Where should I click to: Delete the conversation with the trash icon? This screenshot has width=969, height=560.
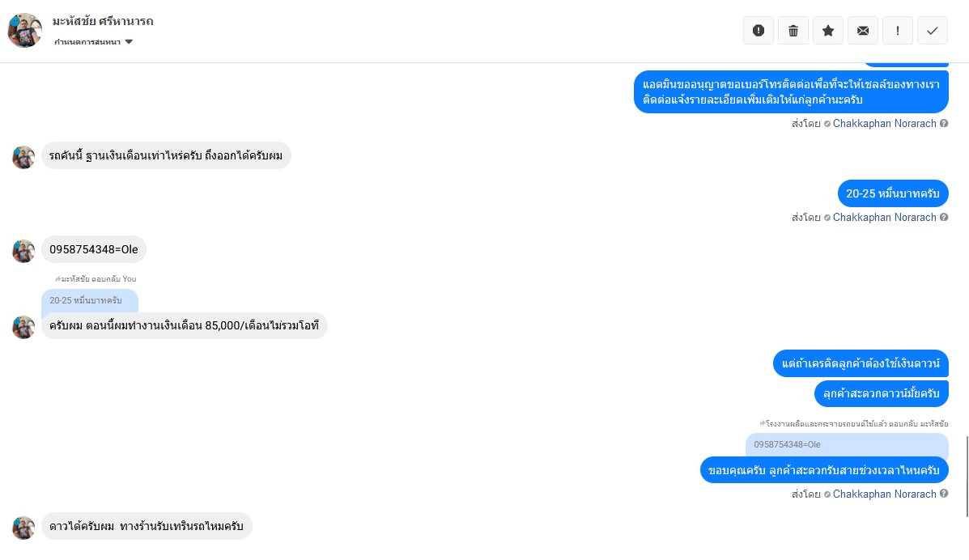793,31
